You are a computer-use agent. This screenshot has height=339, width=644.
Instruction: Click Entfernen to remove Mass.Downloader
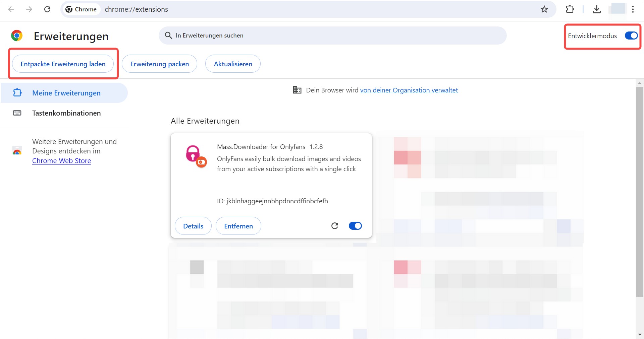click(x=238, y=226)
